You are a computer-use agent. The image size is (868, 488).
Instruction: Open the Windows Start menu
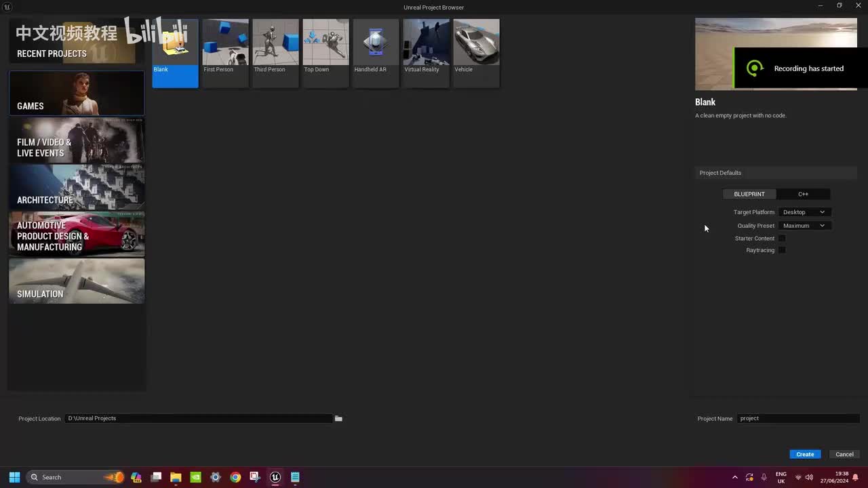point(14,477)
